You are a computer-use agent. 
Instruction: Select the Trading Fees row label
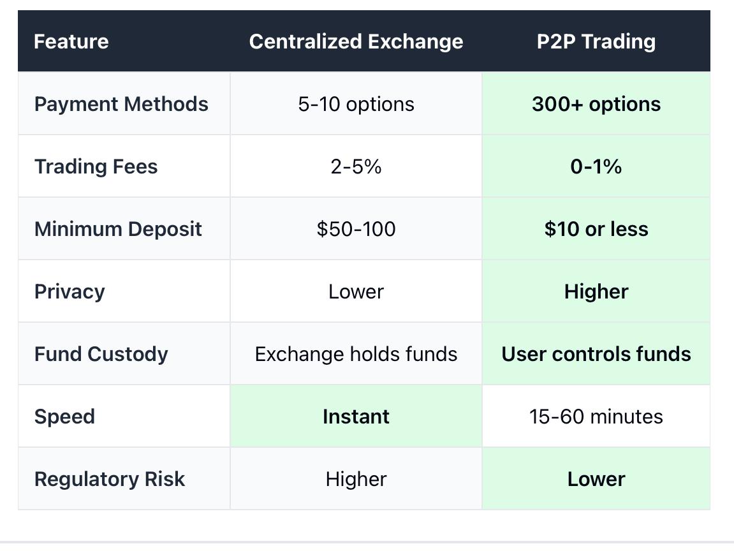tap(96, 166)
